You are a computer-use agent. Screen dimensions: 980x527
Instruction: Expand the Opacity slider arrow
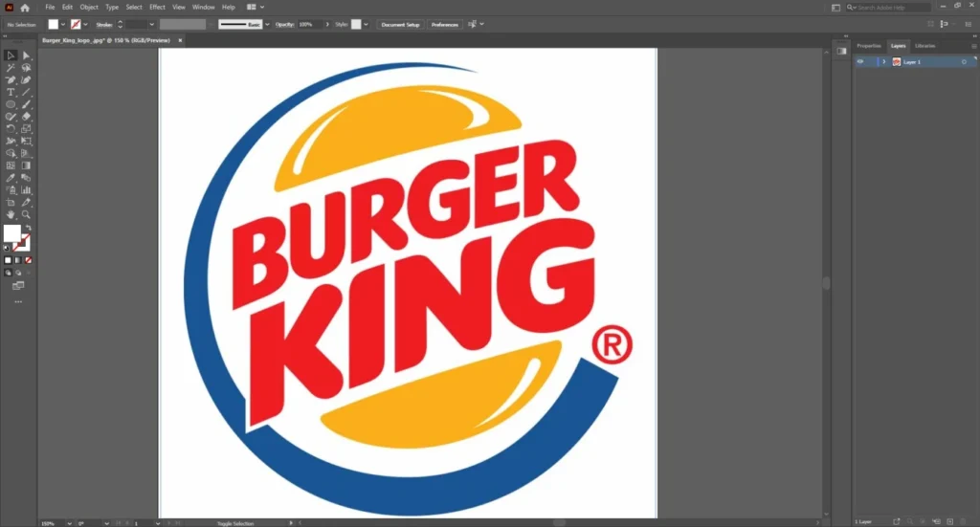(x=327, y=24)
